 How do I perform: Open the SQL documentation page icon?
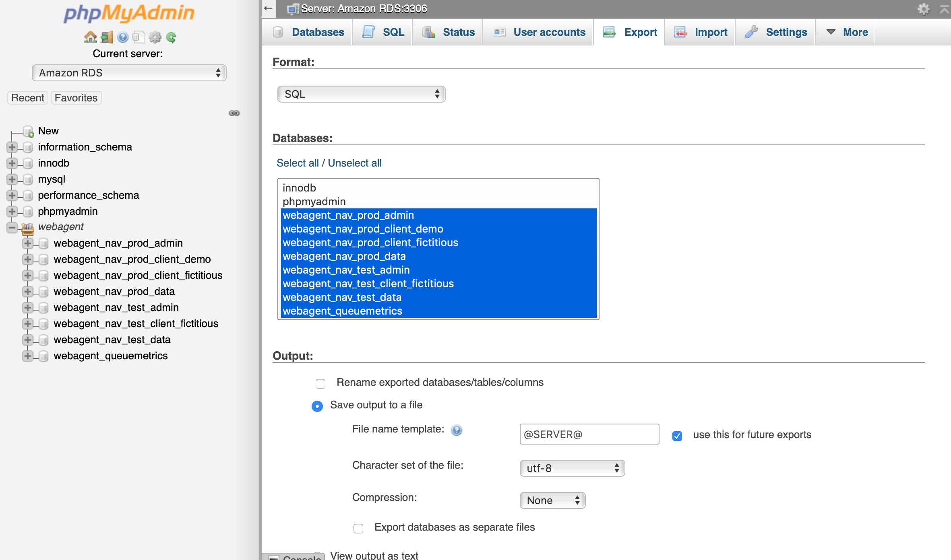click(x=139, y=37)
